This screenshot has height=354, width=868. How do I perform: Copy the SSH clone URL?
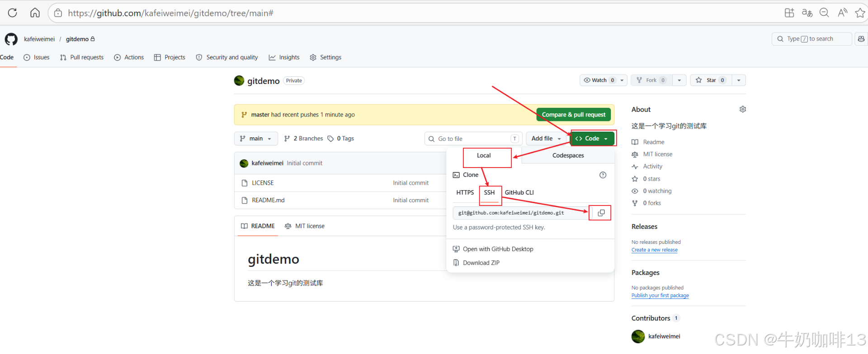(x=601, y=213)
